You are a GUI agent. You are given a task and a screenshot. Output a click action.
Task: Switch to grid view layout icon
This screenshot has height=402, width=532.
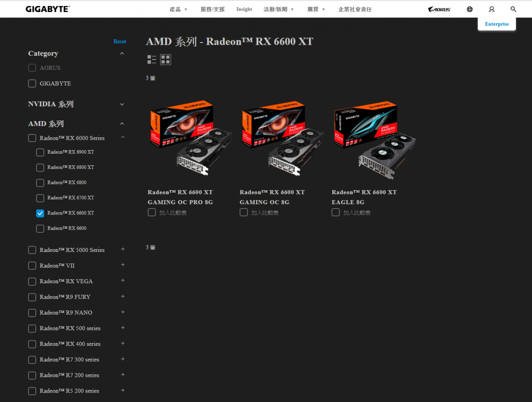[x=166, y=59]
